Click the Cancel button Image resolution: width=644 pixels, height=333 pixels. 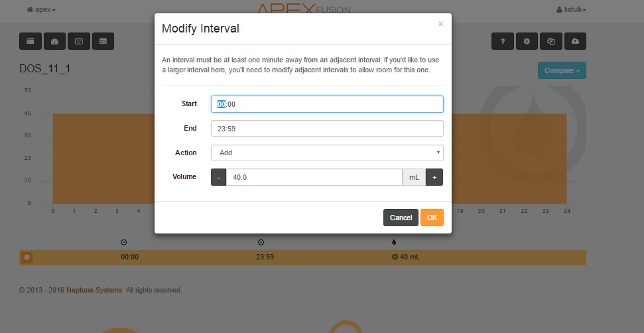(x=401, y=218)
